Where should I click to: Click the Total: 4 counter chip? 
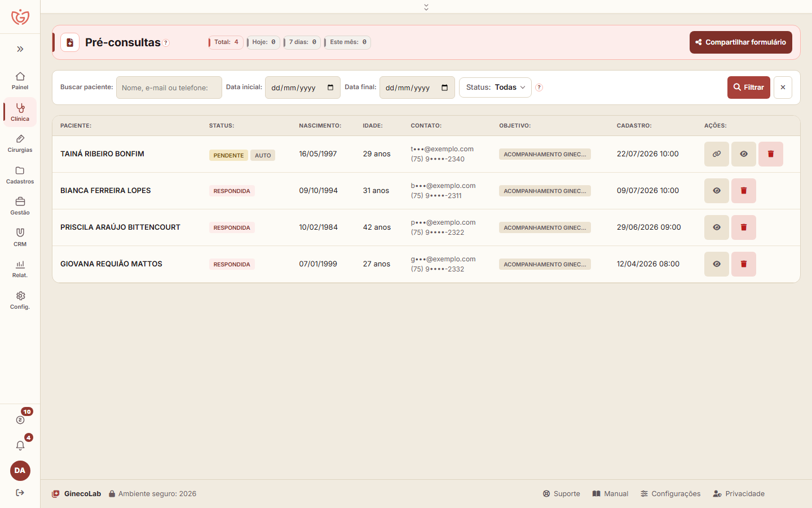pos(226,42)
